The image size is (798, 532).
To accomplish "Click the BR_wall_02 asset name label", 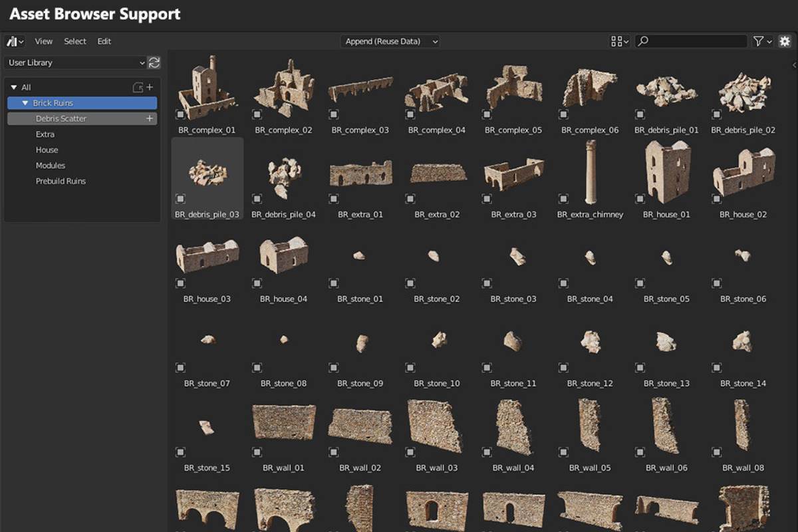I will point(360,468).
